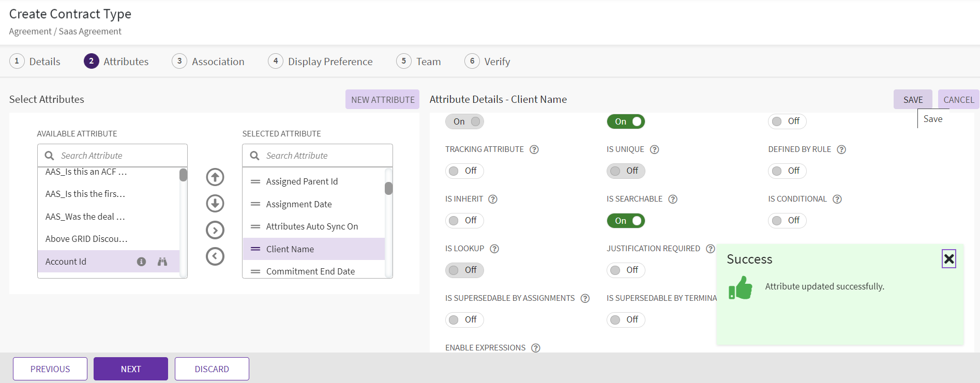Switch on the Defined By Rule toggle
The width and height of the screenshot is (980, 383).
787,171
